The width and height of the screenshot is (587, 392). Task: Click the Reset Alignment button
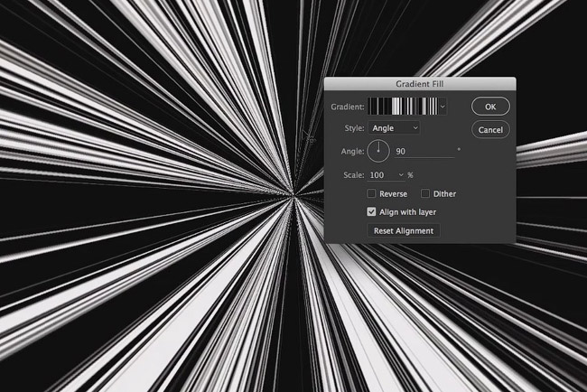404,230
